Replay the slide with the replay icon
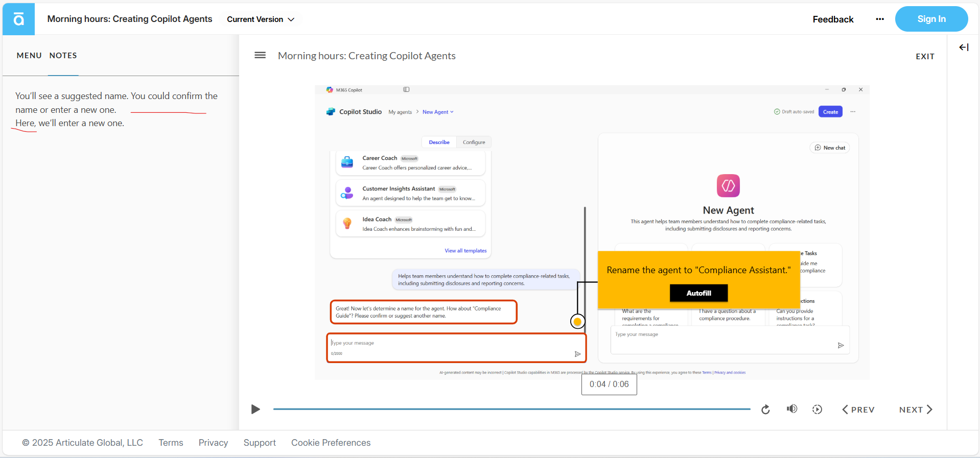980x458 pixels. 765,409
